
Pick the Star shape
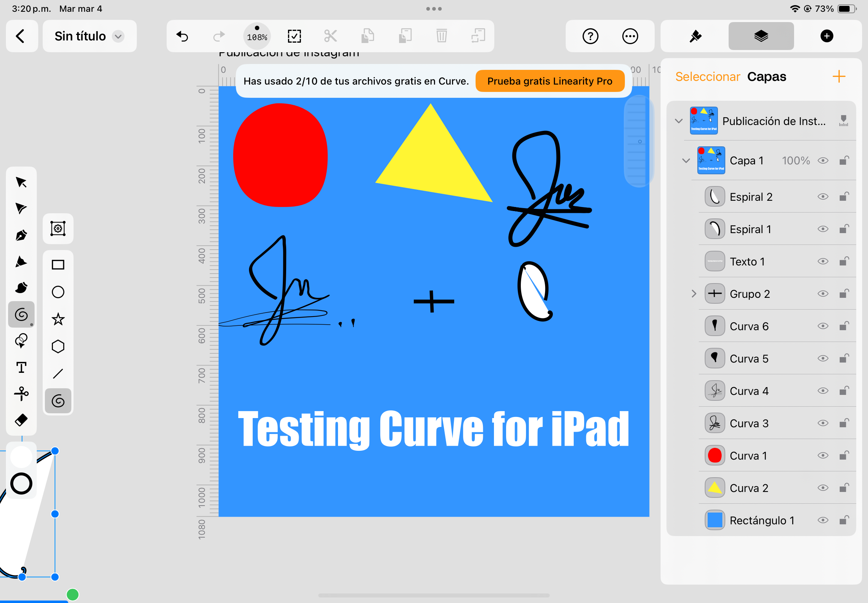point(58,319)
